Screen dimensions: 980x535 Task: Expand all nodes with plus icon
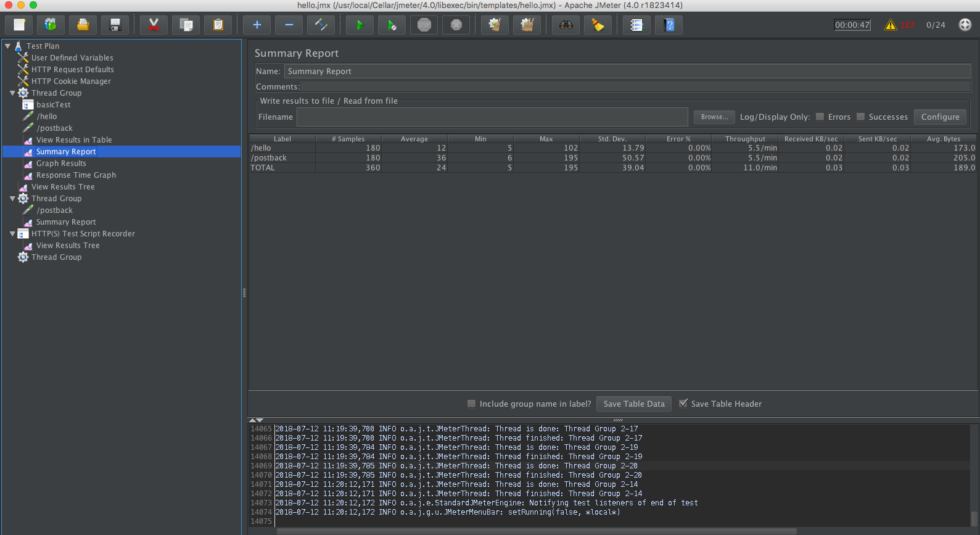coord(257,25)
